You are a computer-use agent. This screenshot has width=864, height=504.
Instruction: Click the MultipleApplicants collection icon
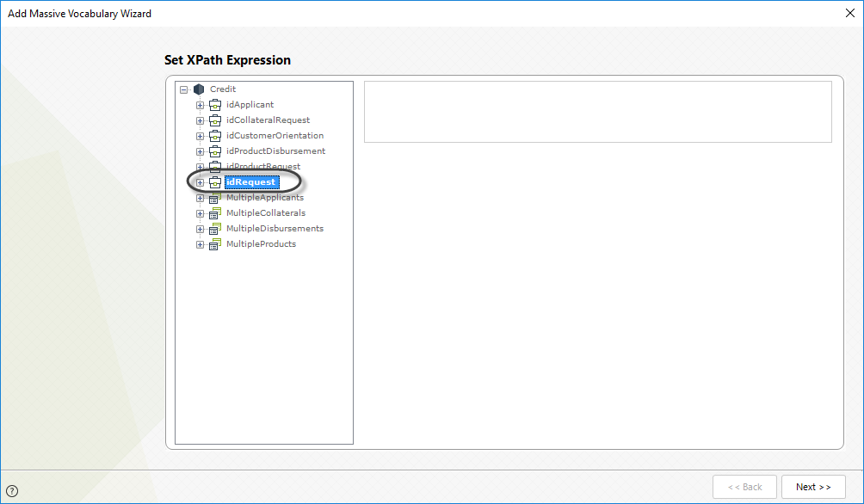click(215, 198)
